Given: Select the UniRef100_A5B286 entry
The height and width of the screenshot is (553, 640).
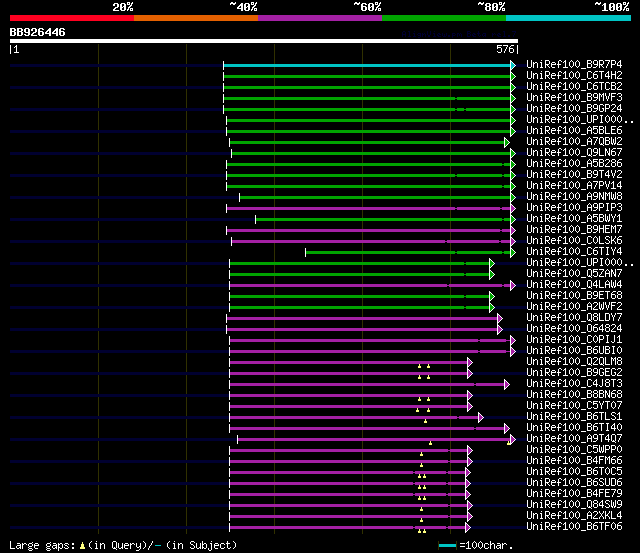Looking at the screenshot, I should click(574, 164).
